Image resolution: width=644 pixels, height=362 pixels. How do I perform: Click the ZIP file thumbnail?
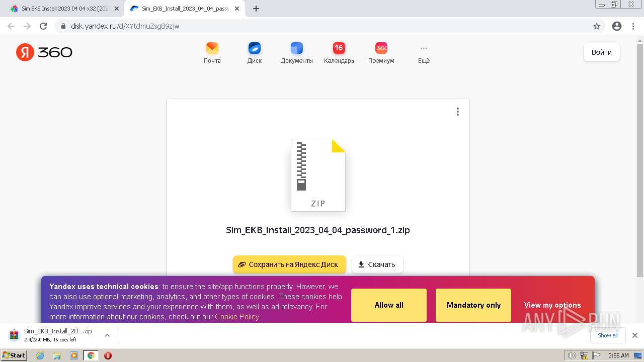click(318, 175)
